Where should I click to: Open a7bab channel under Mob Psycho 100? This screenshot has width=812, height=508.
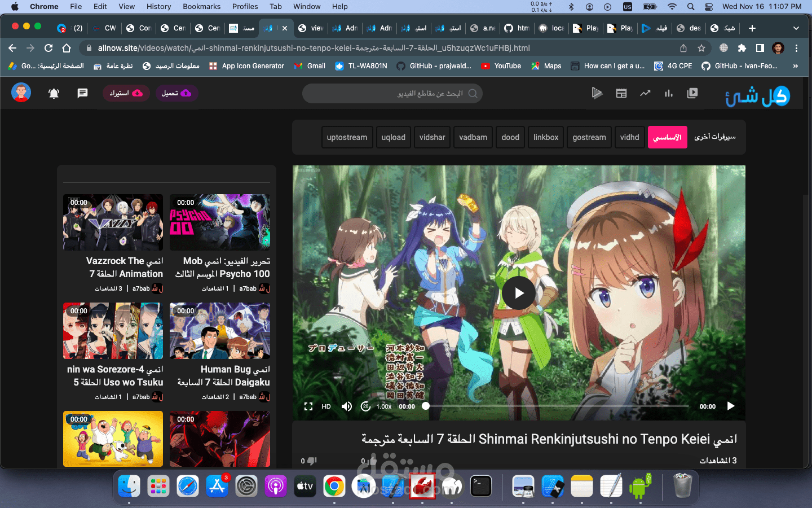click(248, 288)
